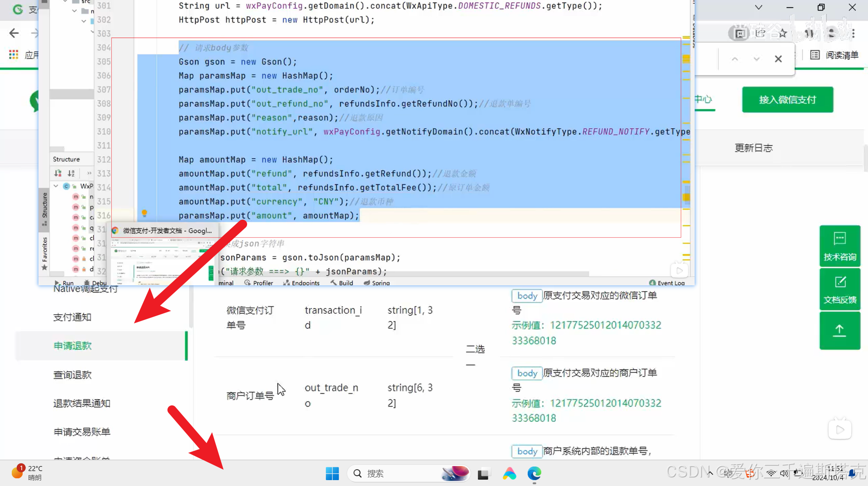Open the apps grid shortcut in bookmarks bar
This screenshot has height=486, width=868.
pos(14,55)
